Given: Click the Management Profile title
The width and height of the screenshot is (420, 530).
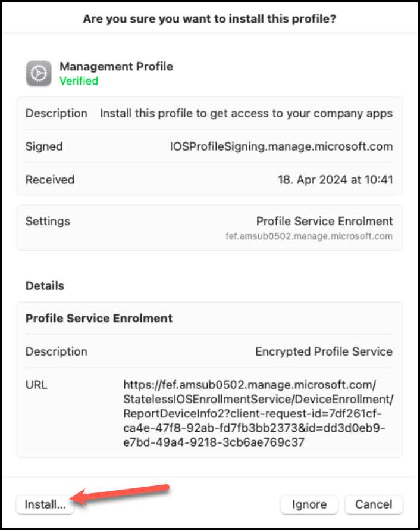Looking at the screenshot, I should click(x=116, y=66).
